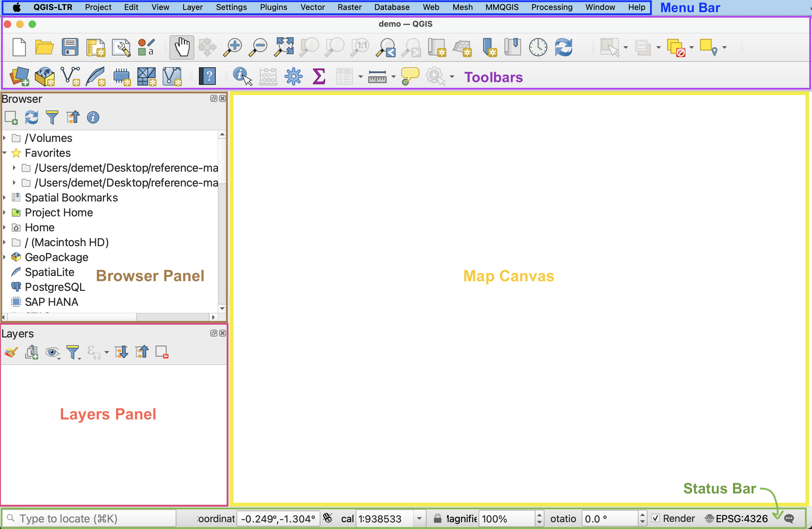Collapse the Favorites tree node
Image resolution: width=812 pixels, height=529 pixels.
pyautogui.click(x=4, y=153)
